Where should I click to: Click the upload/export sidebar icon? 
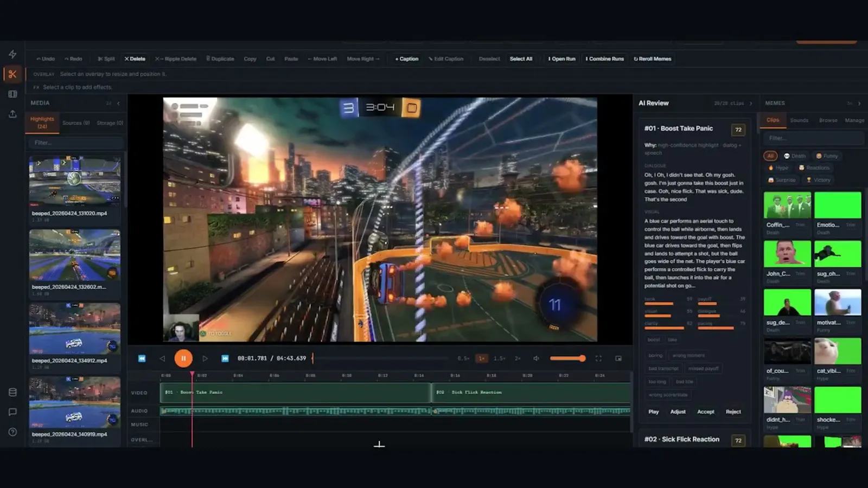(12, 114)
